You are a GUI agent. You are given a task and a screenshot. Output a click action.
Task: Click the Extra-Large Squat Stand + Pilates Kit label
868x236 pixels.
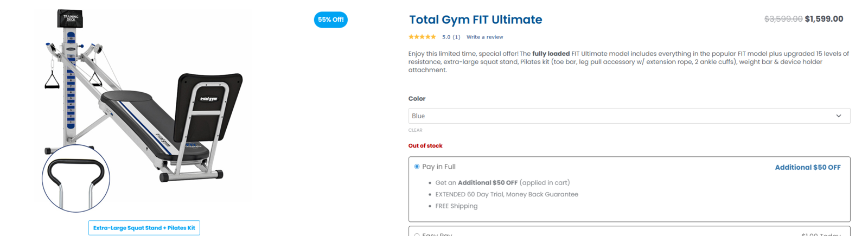(x=144, y=228)
